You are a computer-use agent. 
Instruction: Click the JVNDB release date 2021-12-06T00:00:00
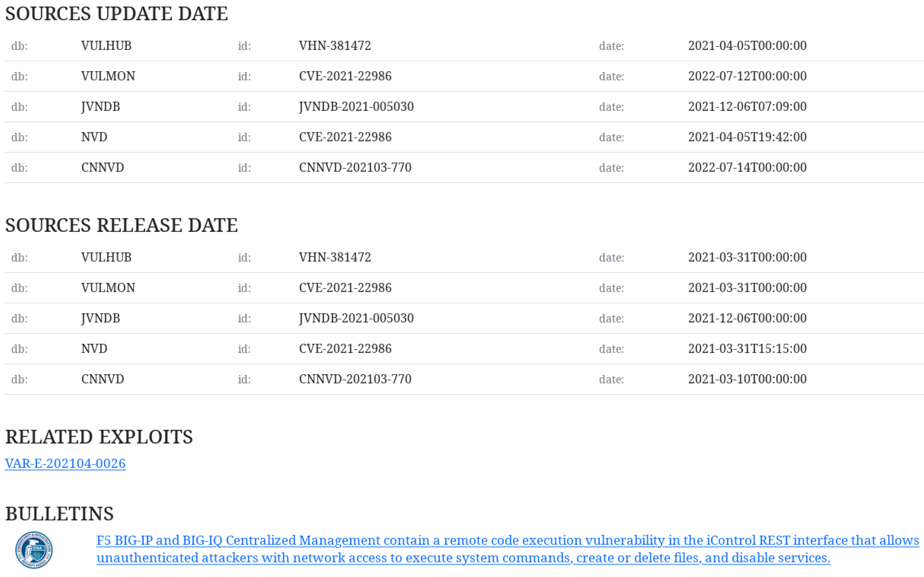747,318
